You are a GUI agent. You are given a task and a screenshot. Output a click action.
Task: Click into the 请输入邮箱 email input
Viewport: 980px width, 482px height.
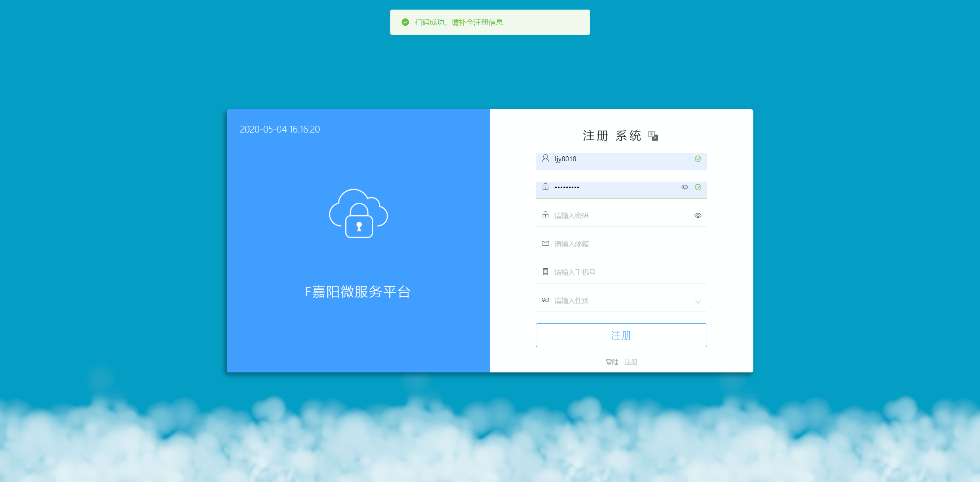(624, 244)
